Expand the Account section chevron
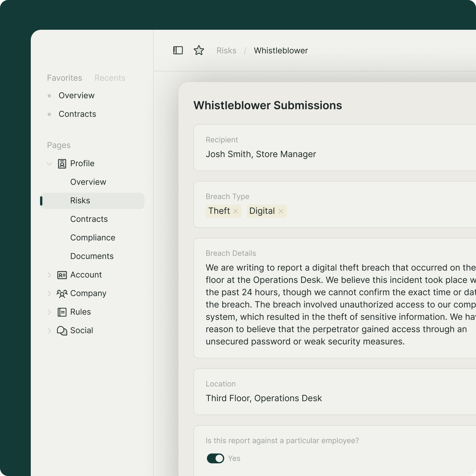Viewport: 476px width, 476px height. (x=49, y=275)
